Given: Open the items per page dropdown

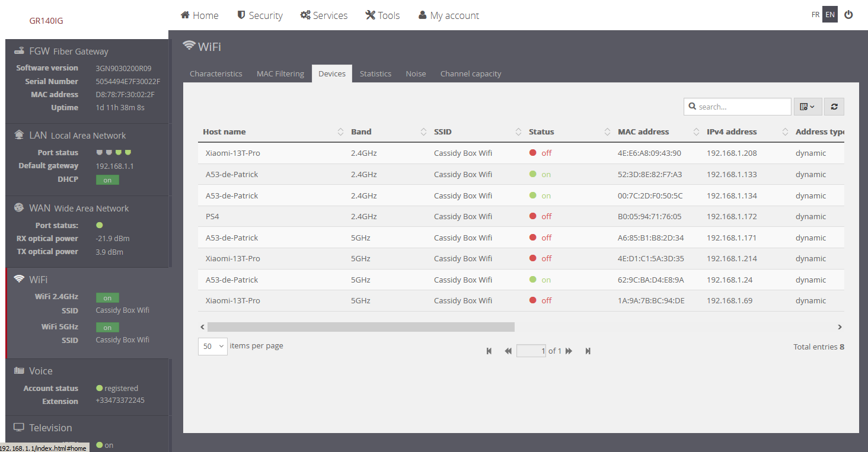Looking at the screenshot, I should [x=212, y=347].
